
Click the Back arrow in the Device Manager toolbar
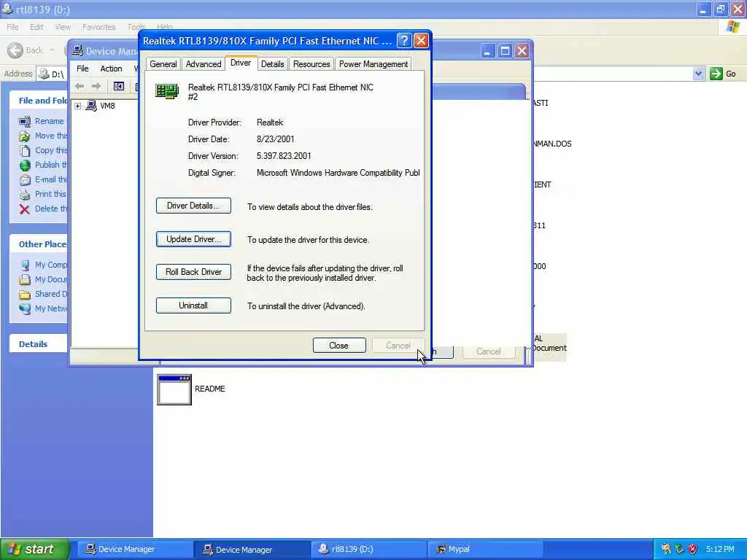(80, 86)
